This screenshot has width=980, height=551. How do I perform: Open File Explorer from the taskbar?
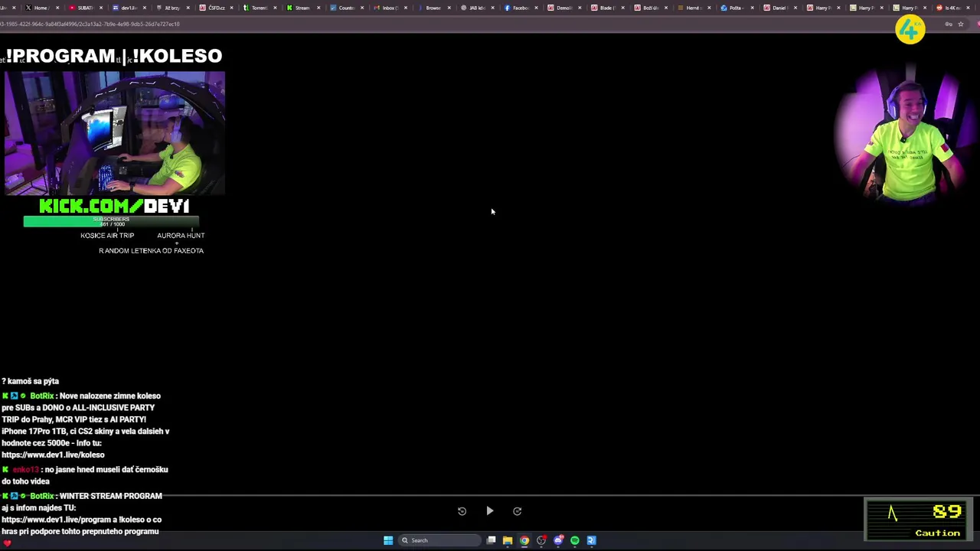(x=508, y=540)
